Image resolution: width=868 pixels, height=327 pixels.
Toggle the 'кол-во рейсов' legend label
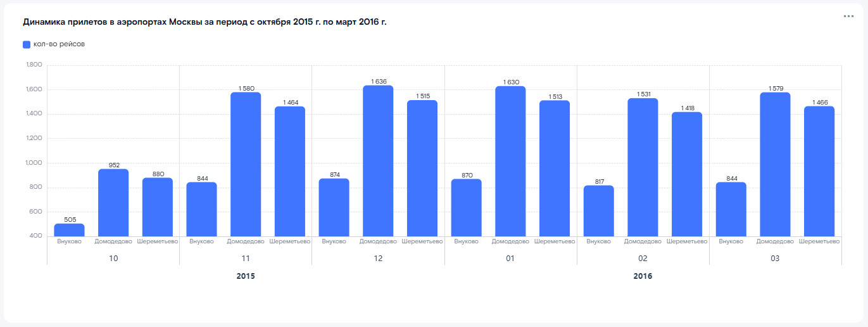pos(59,44)
